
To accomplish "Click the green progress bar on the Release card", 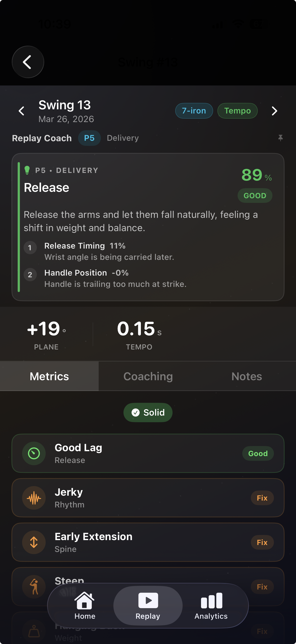I will [19, 227].
